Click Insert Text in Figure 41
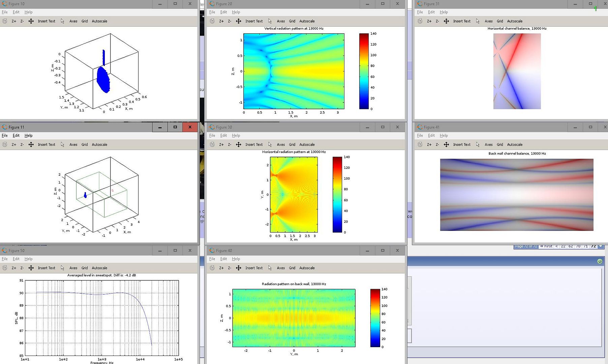The height and width of the screenshot is (364, 608). pyautogui.click(x=462, y=145)
